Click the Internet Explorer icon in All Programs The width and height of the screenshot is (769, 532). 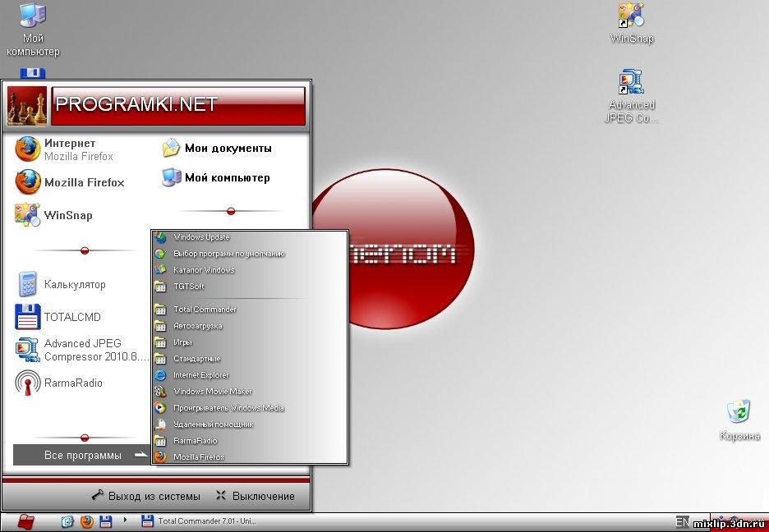point(160,375)
